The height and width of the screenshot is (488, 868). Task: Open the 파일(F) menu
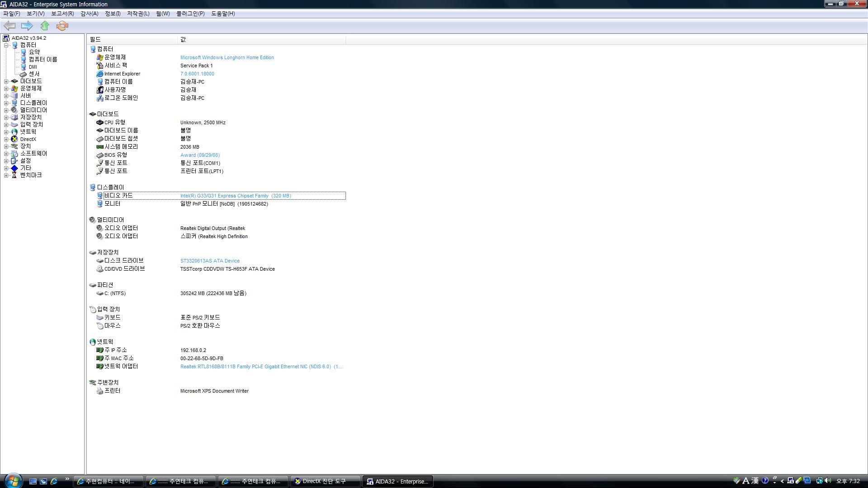[x=12, y=14]
